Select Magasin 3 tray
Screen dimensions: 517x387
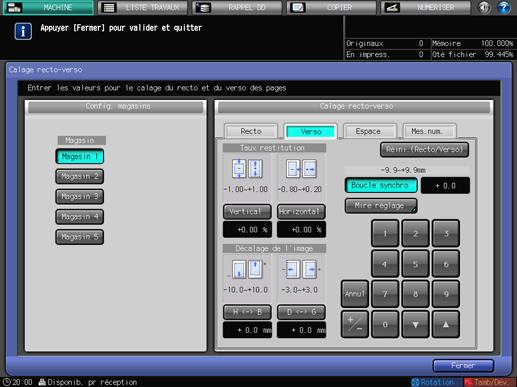(x=80, y=197)
